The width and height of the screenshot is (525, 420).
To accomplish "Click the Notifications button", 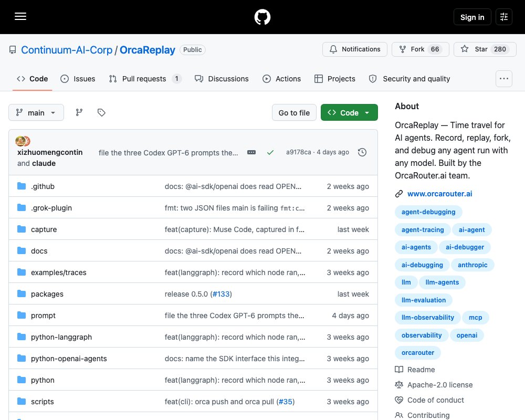I will point(355,49).
